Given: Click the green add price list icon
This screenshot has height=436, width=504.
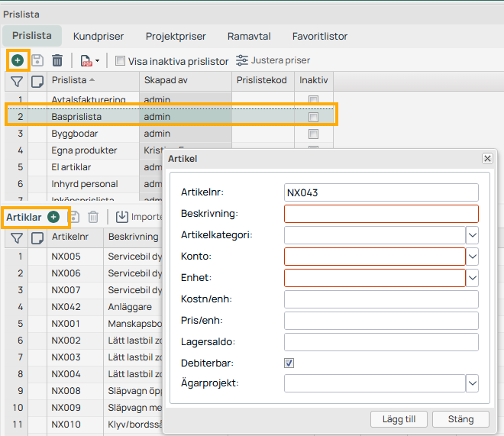Looking at the screenshot, I should tap(18, 60).
